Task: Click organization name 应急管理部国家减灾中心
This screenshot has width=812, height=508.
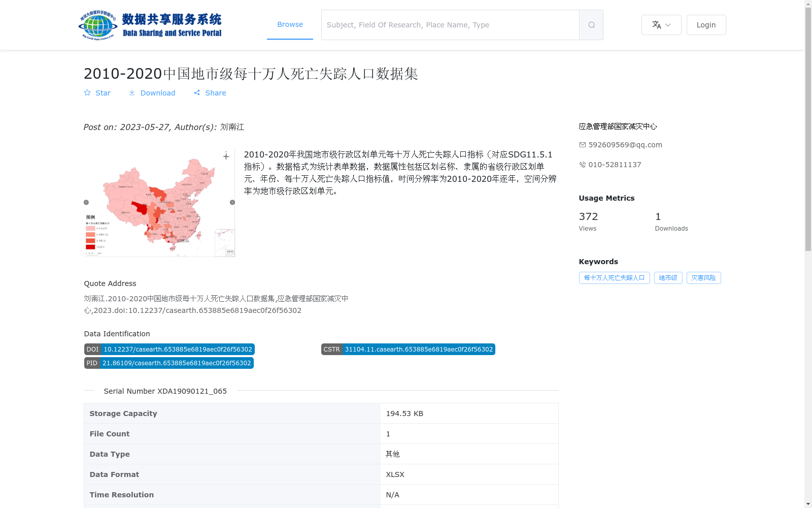Action: tap(618, 126)
